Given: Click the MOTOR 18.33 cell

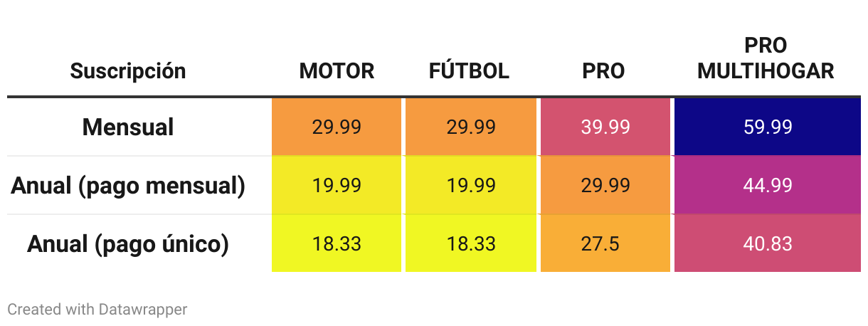Looking at the screenshot, I should (337, 243).
